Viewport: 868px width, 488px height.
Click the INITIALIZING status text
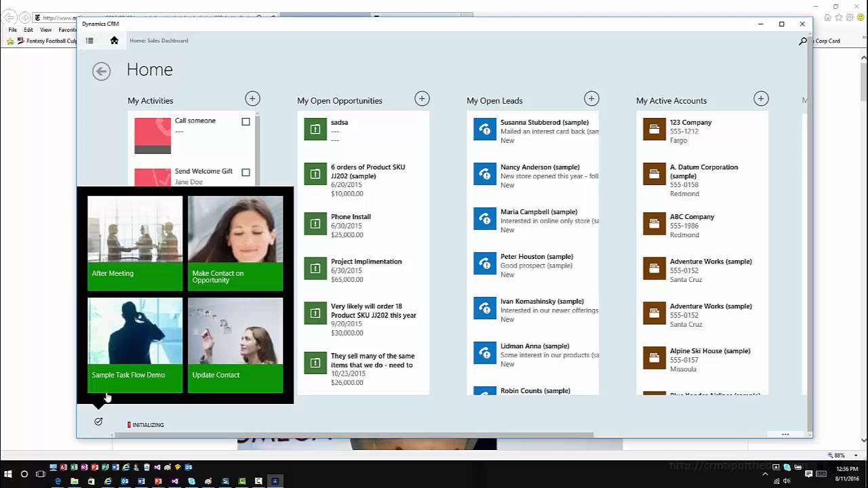[148, 425]
